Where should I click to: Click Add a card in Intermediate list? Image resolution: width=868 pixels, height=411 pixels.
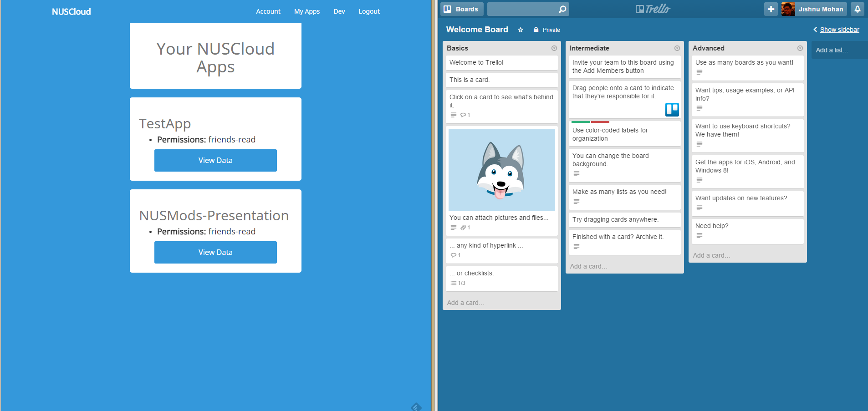589,266
